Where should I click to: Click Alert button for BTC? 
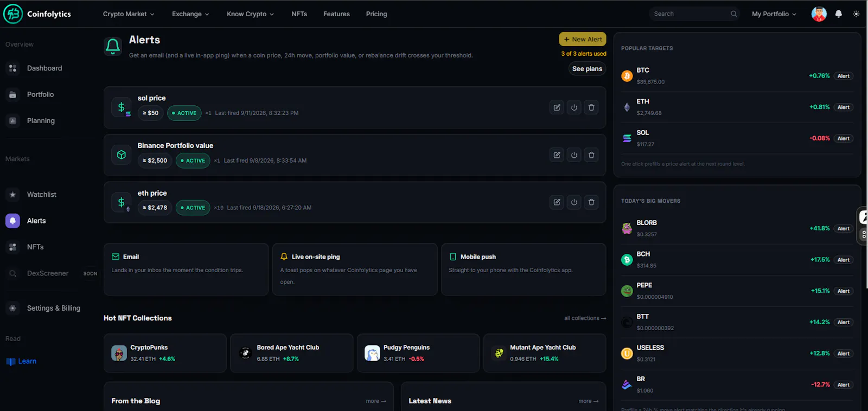point(843,76)
